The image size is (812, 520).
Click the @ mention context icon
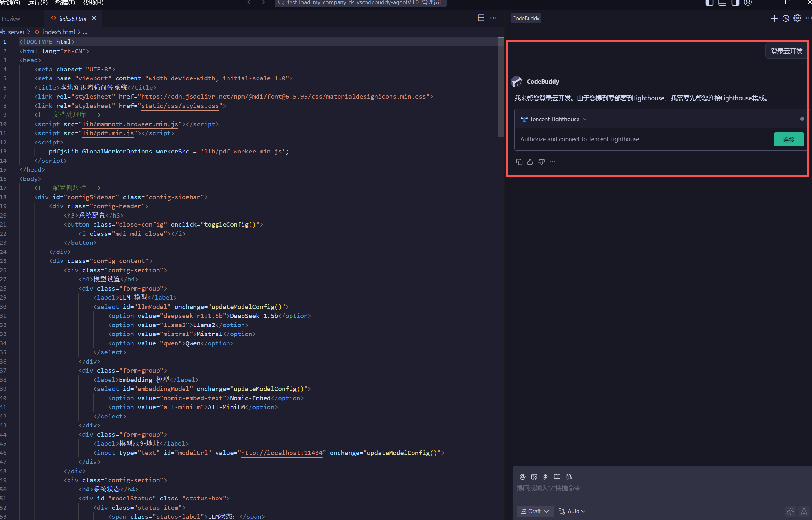click(522, 476)
